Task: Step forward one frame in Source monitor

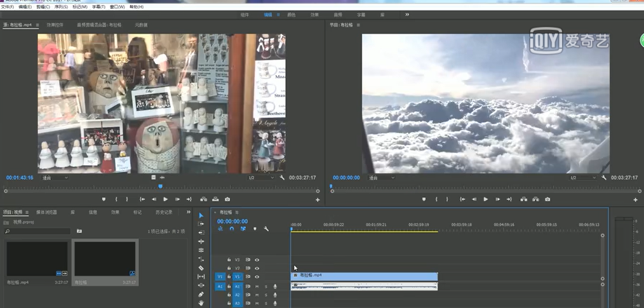Action: [177, 199]
